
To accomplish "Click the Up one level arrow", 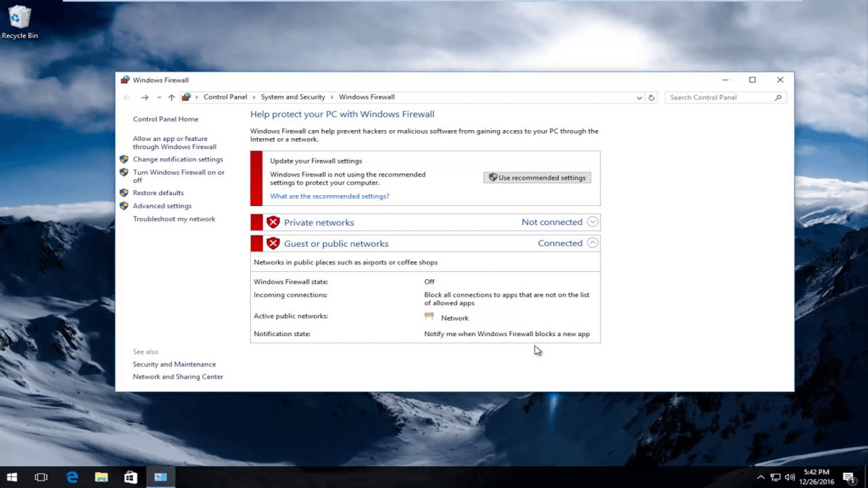I will coord(171,98).
